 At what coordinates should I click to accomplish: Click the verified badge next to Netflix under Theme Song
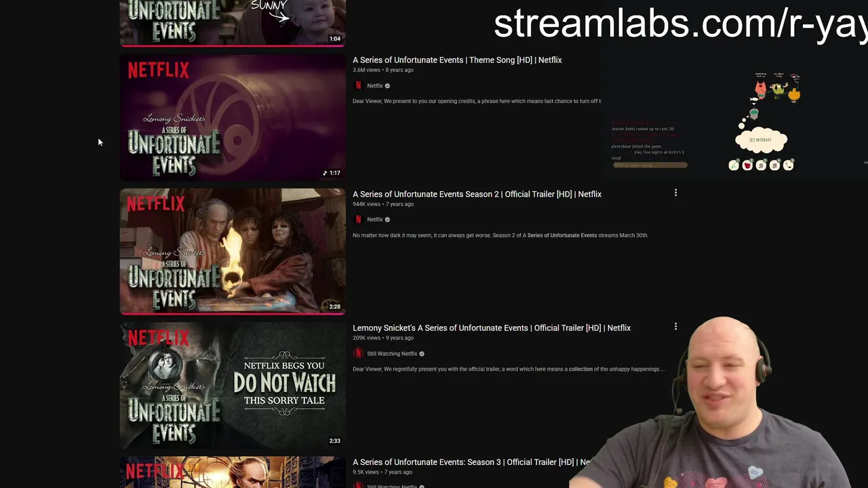click(x=387, y=86)
